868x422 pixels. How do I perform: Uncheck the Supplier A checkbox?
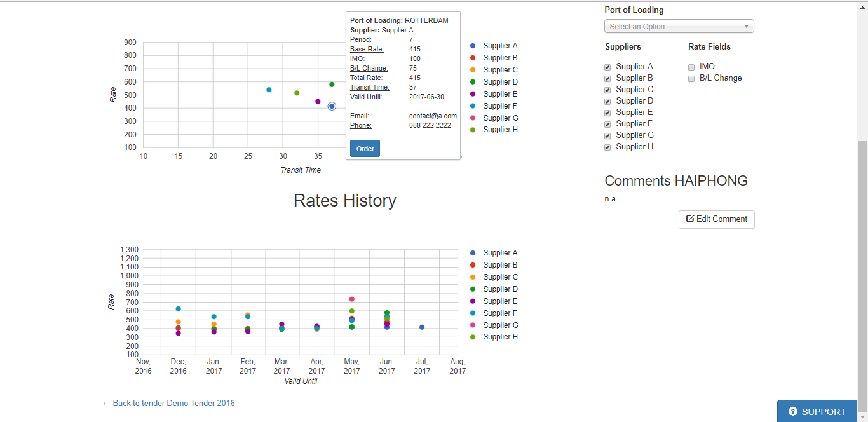pyautogui.click(x=607, y=67)
